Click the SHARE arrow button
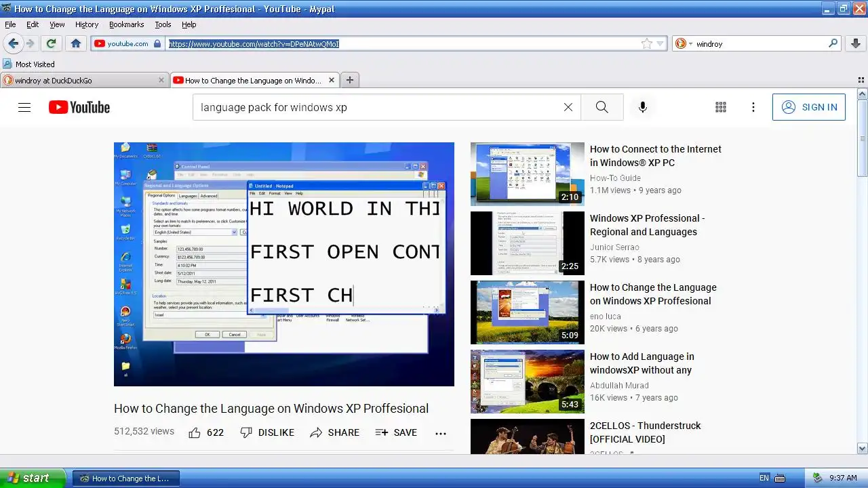The height and width of the screenshot is (488, 868). coord(334,432)
